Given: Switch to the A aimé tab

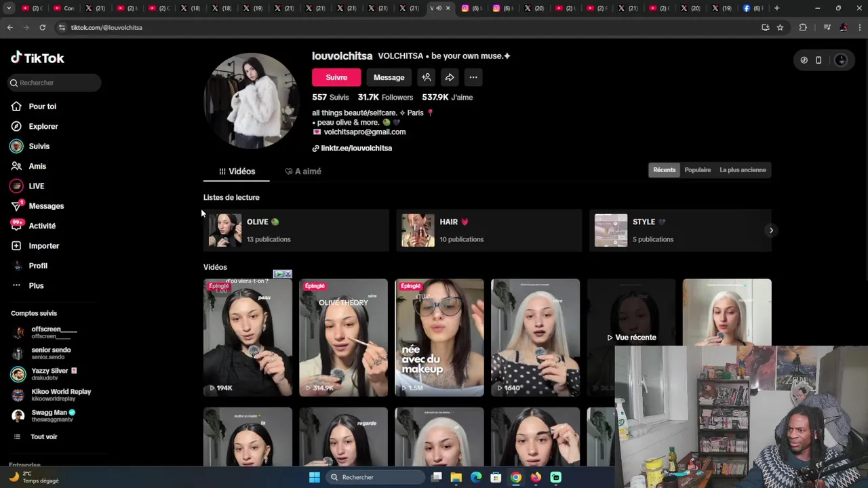Looking at the screenshot, I should (x=303, y=171).
